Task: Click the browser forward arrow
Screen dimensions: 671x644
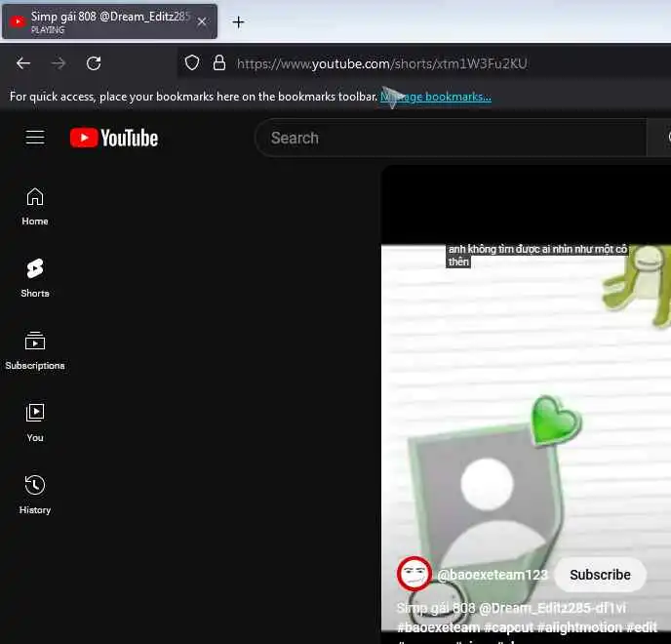Action: 59,63
